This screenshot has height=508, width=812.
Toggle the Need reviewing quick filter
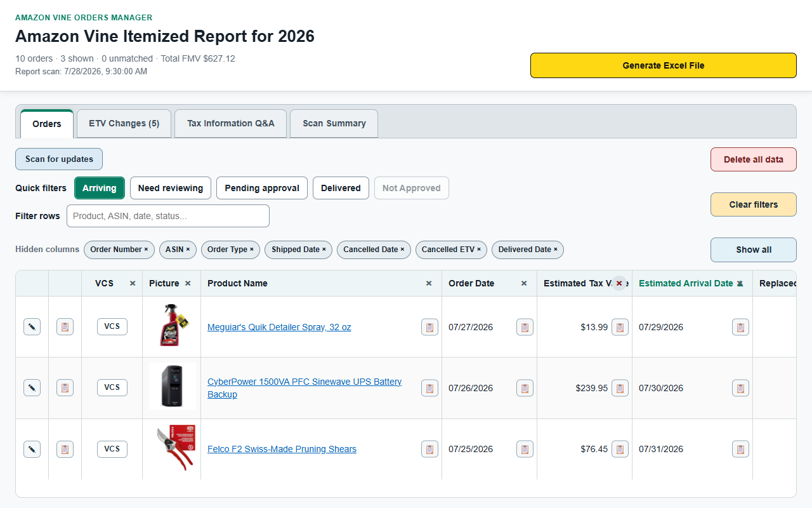pyautogui.click(x=171, y=188)
